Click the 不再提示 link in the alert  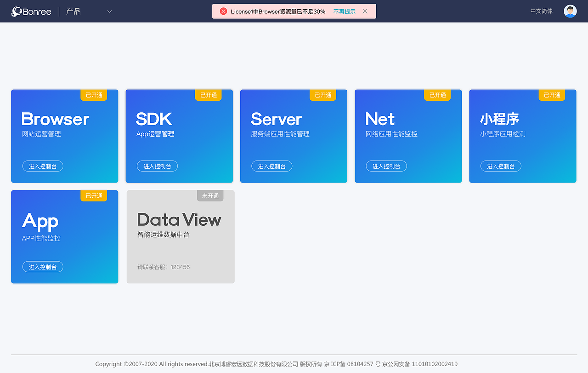pyautogui.click(x=345, y=11)
